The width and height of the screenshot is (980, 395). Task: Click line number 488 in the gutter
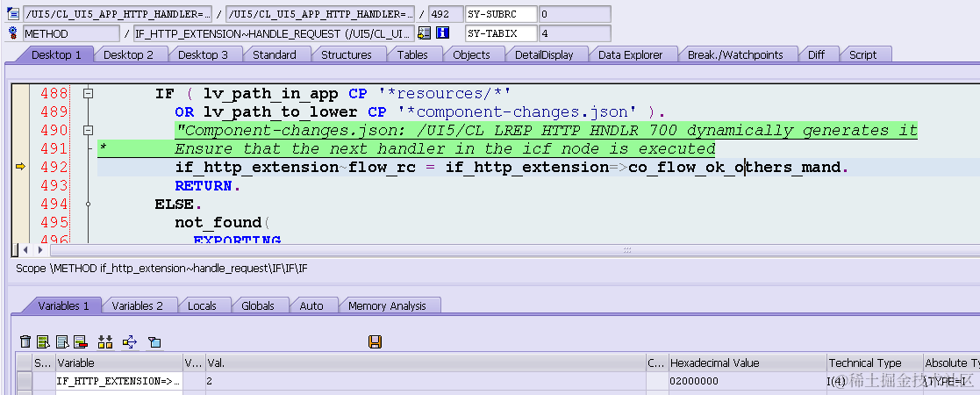point(54,93)
